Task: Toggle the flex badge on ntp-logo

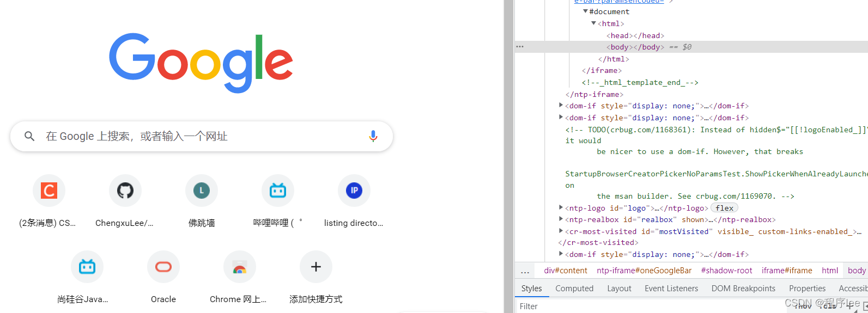Action: pos(724,208)
